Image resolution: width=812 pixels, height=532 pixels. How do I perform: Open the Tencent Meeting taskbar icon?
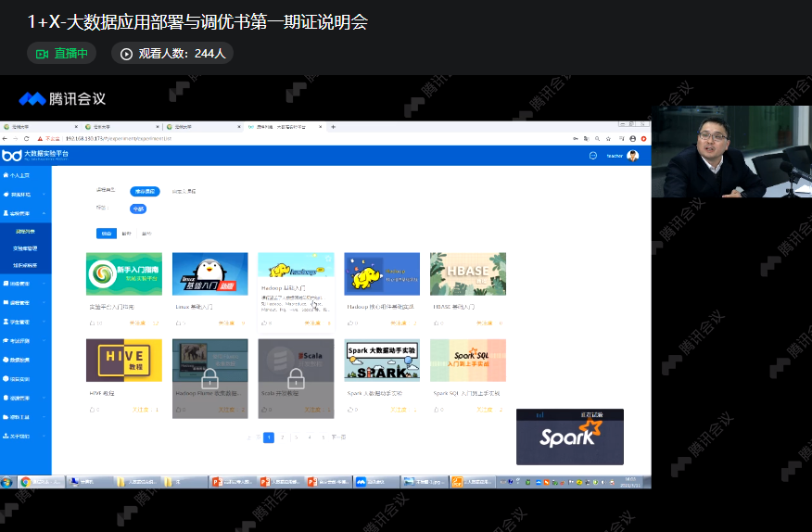pos(362,482)
